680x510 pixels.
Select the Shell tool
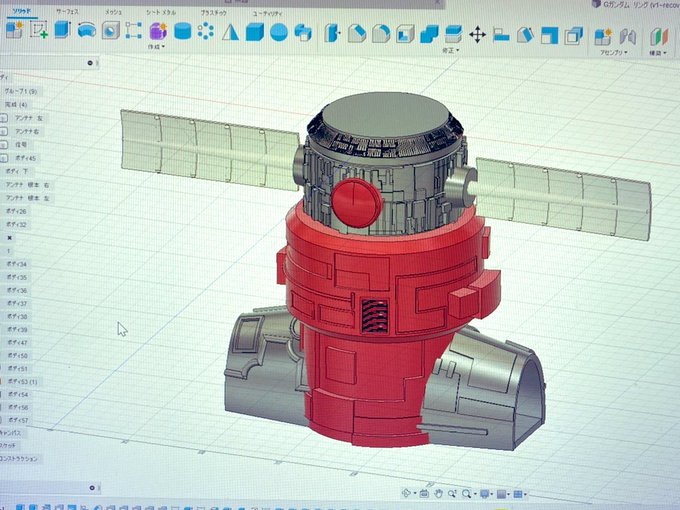(405, 34)
